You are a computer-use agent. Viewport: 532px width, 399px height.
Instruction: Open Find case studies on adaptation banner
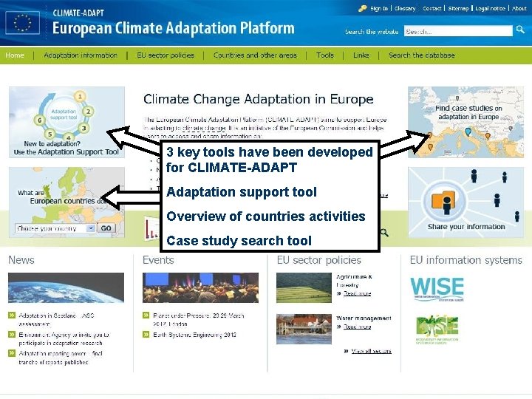tap(465, 122)
